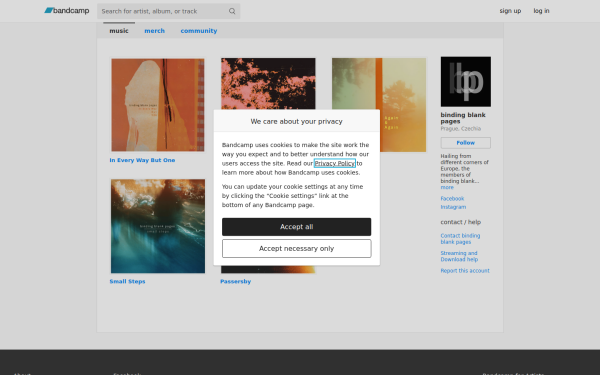Expand the band bio with more link

[447, 187]
